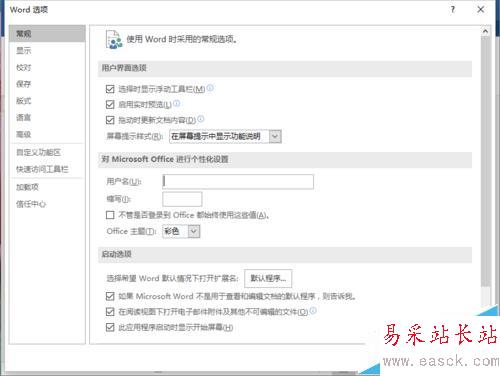Toggle 此应用程序启动时显示开始屏幕 checkbox
Screen dimensions: 500x376
[x=110, y=327]
